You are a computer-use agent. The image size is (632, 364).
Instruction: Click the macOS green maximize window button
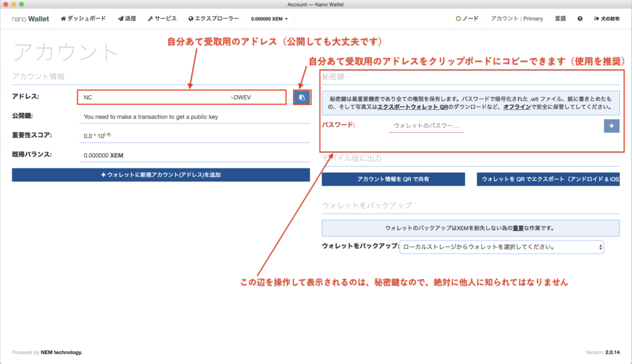pos(22,4)
